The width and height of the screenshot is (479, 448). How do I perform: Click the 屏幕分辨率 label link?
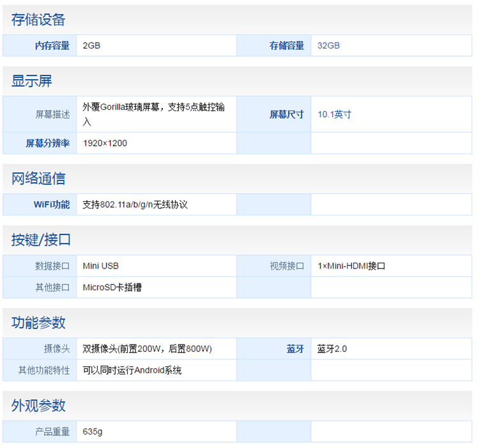click(48, 143)
